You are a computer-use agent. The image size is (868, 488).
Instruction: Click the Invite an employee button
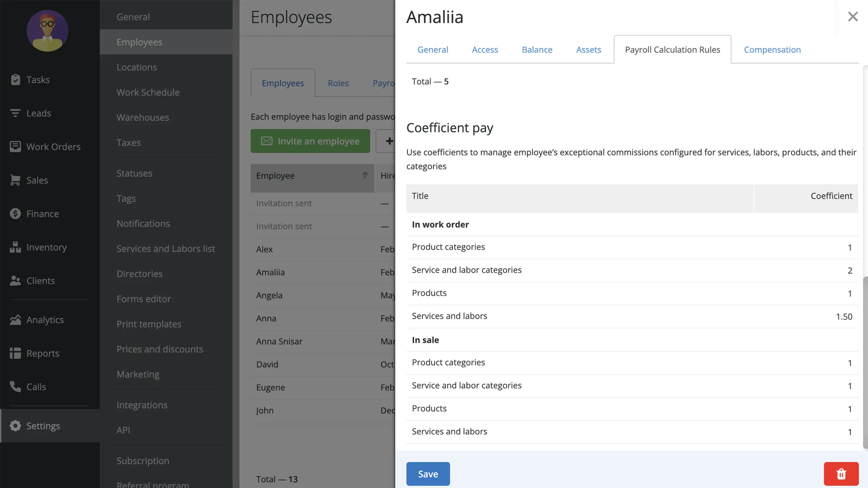pyautogui.click(x=310, y=141)
